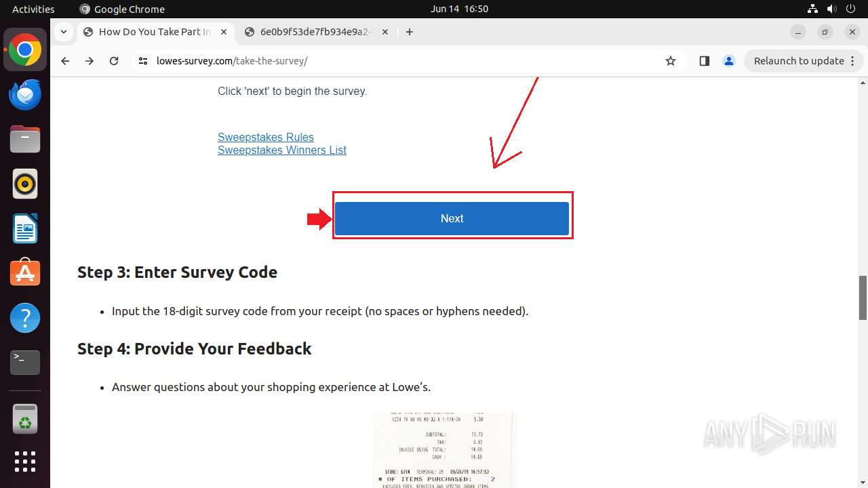Open Ubuntu Software store icon
Viewport: 868px width, 488px height.
click(25, 273)
